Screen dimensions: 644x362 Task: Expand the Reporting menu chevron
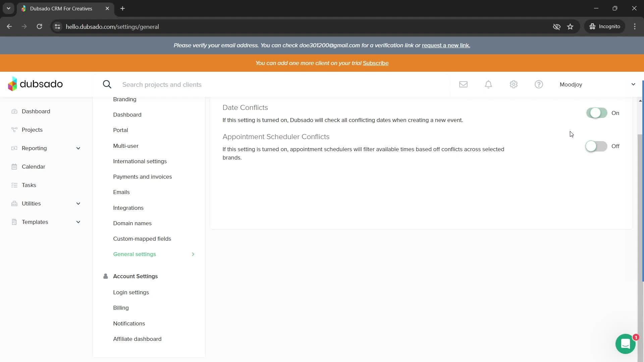78,148
